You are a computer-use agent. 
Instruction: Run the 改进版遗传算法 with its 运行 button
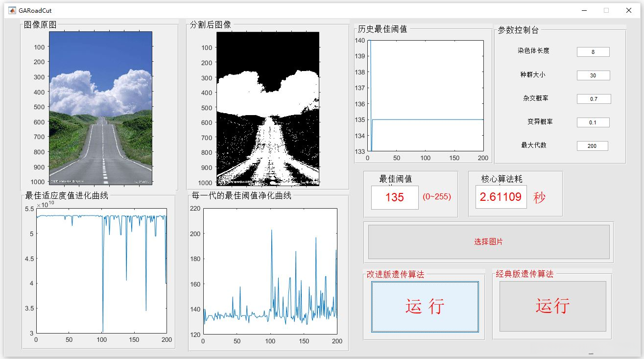(425, 307)
